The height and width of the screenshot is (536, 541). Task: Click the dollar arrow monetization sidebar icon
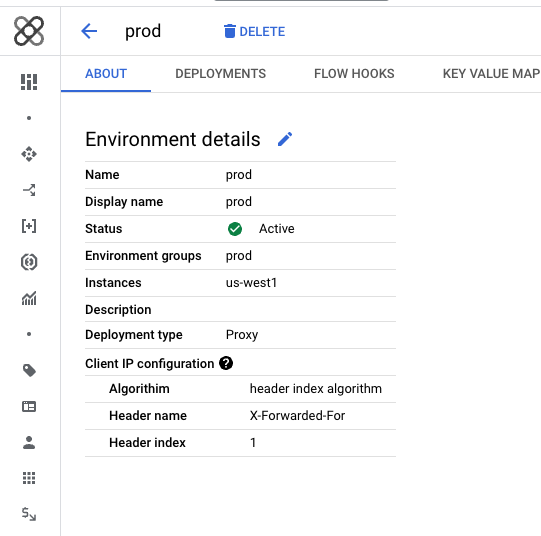[x=29, y=514]
